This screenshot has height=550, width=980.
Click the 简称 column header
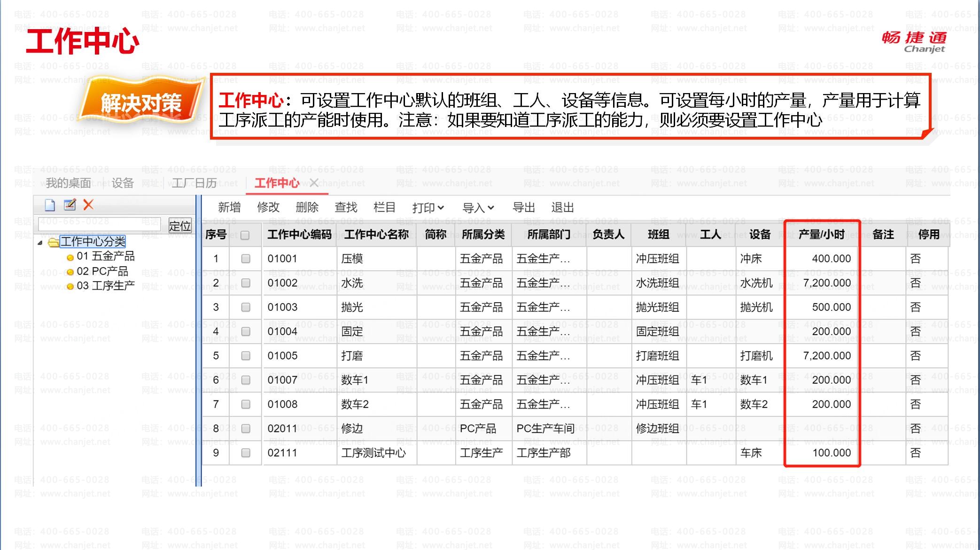click(x=436, y=235)
